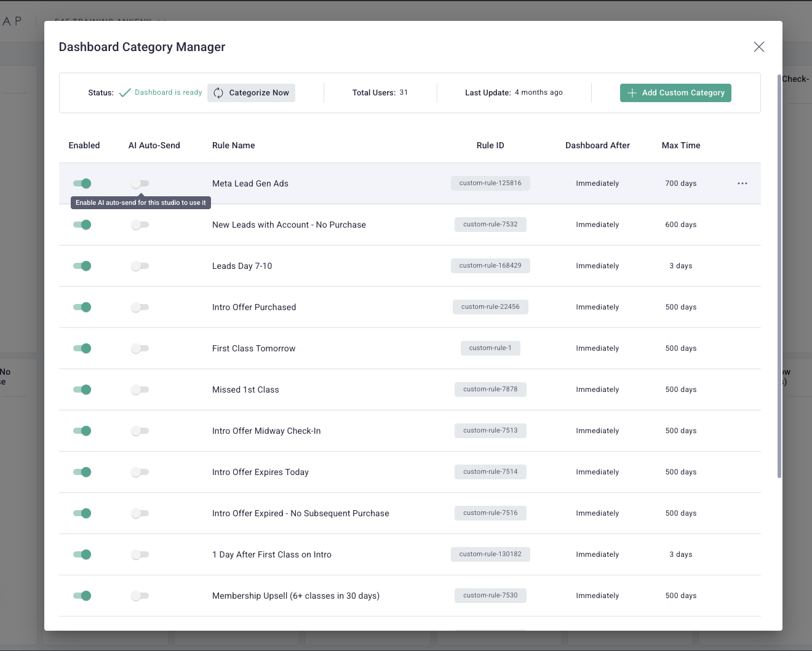
Task: Click rule ID custom-rule-7532
Action: click(x=490, y=225)
